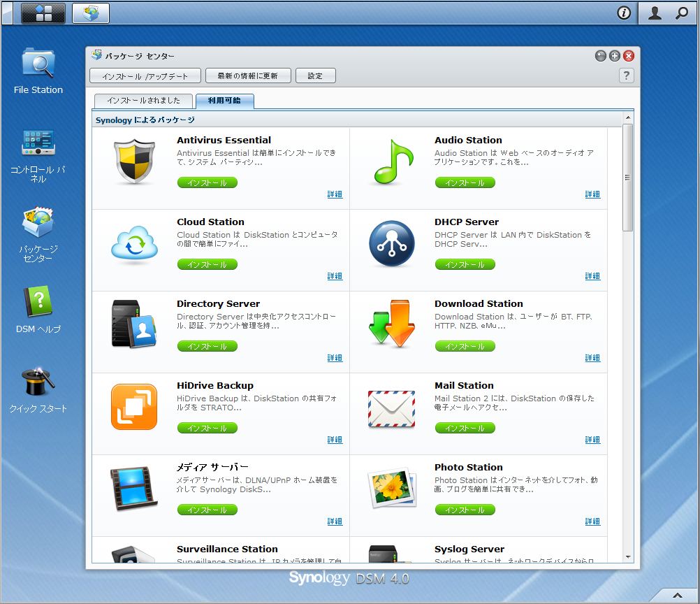Install Photo Station package
The image size is (700, 604).
pyautogui.click(x=465, y=510)
